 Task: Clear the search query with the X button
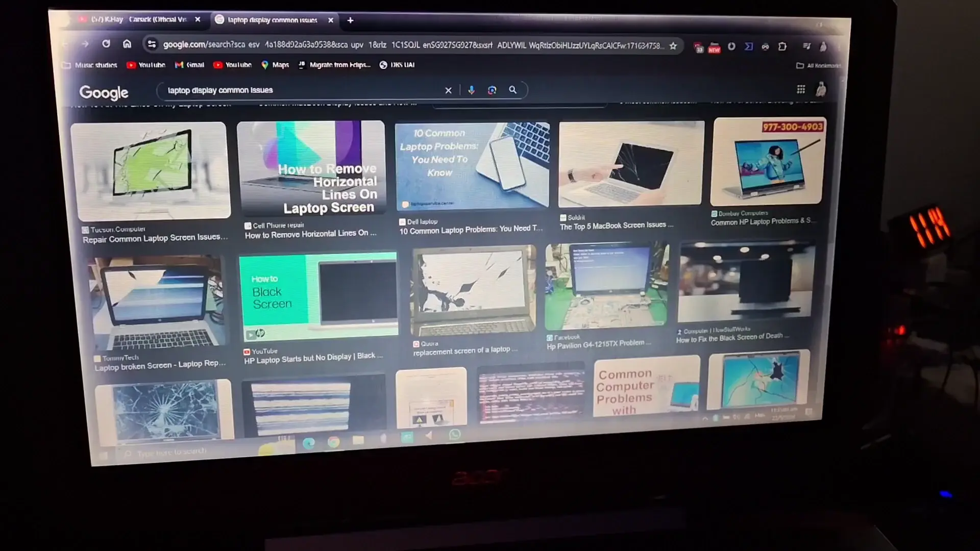(448, 90)
